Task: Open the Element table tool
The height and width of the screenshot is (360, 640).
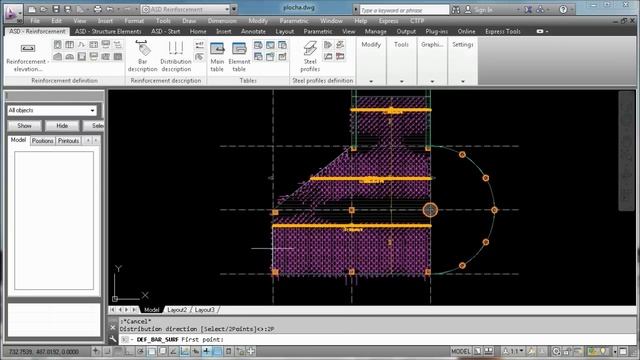Action: [239, 57]
